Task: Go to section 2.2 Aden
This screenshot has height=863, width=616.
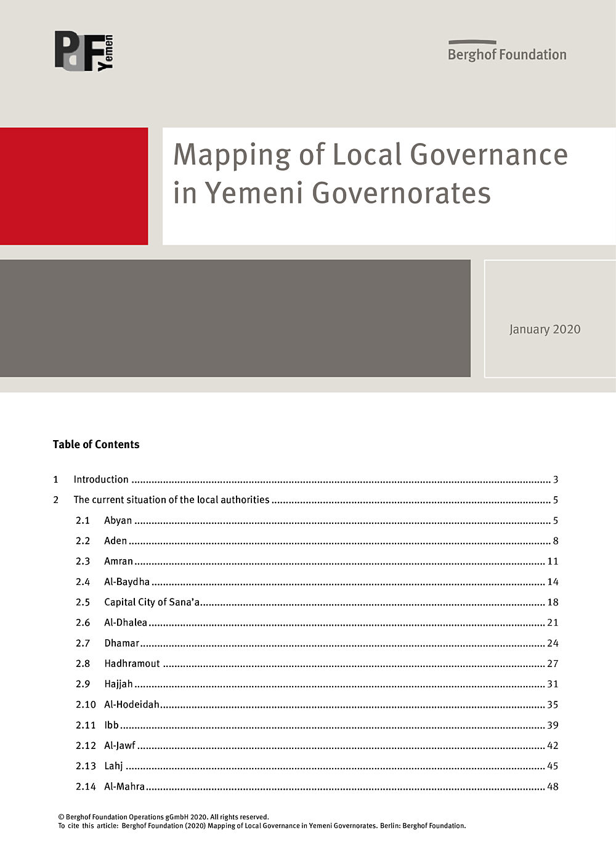Action: pos(317,541)
